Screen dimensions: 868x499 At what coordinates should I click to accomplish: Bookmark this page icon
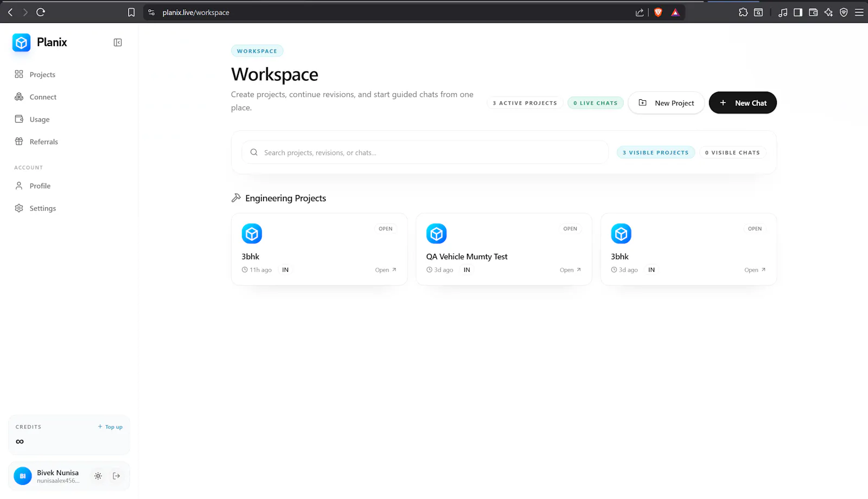(131, 12)
